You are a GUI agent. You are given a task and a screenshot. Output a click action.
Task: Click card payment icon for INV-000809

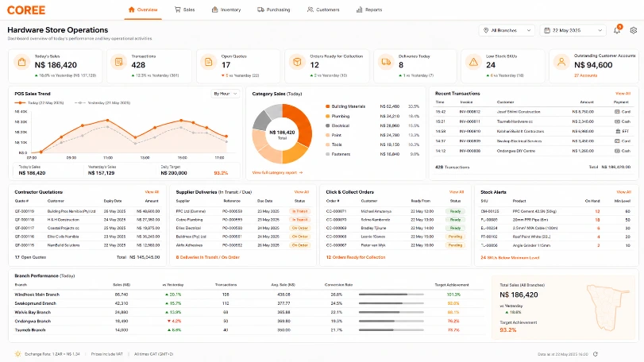[617, 141]
